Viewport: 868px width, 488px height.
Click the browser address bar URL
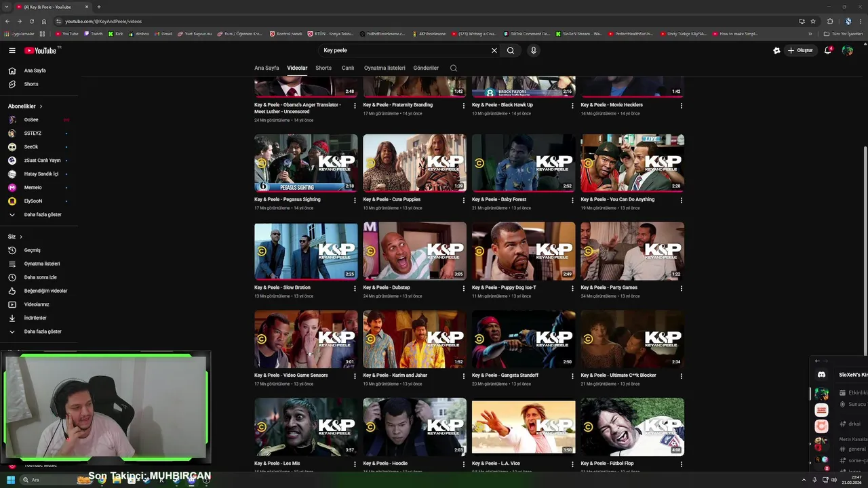click(103, 21)
